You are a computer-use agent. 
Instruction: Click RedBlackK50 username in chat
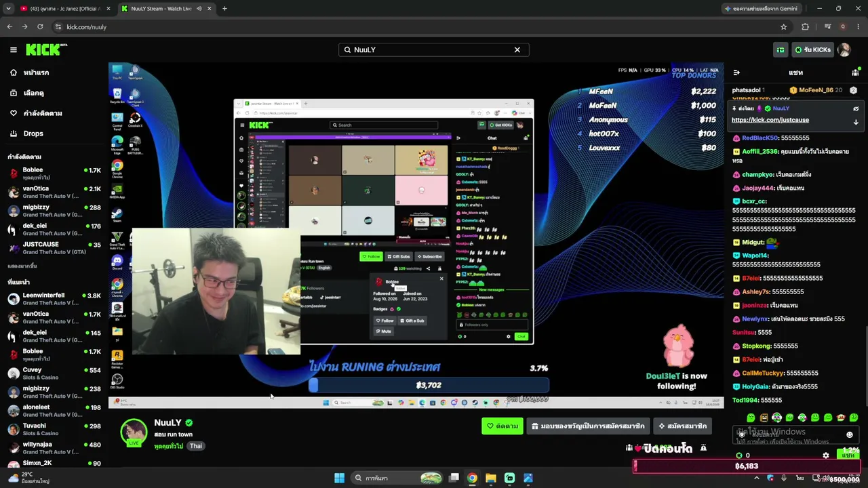click(x=761, y=138)
